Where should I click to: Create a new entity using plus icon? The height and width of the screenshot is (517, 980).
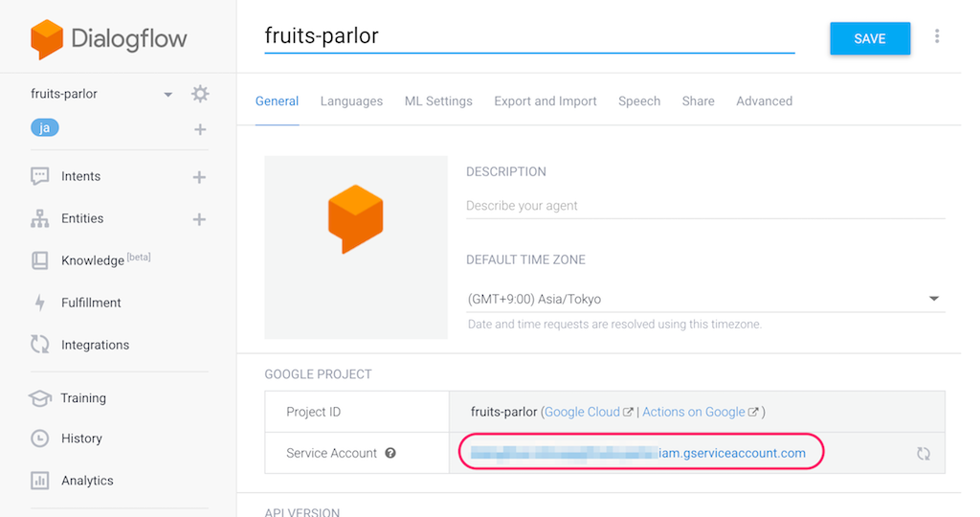[x=199, y=219]
